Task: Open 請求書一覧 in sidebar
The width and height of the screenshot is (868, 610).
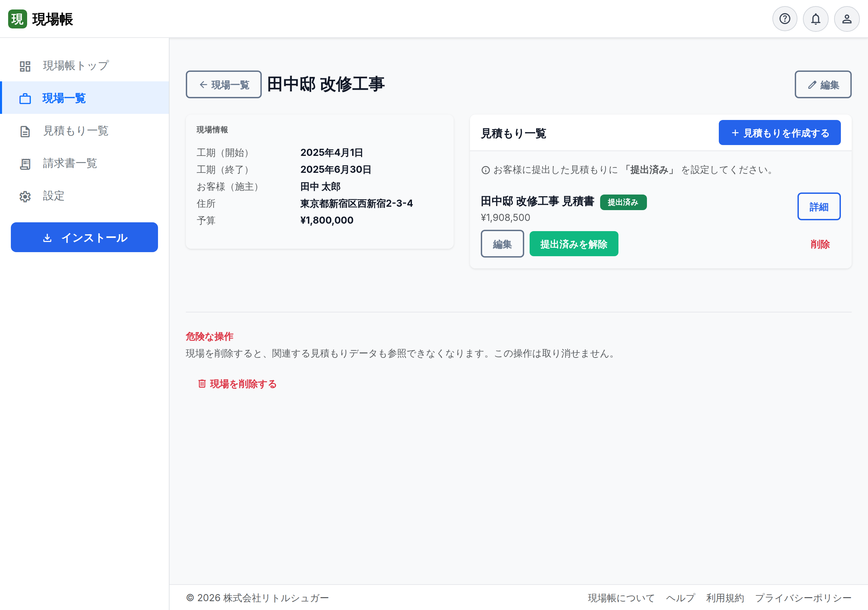Action: click(84, 163)
